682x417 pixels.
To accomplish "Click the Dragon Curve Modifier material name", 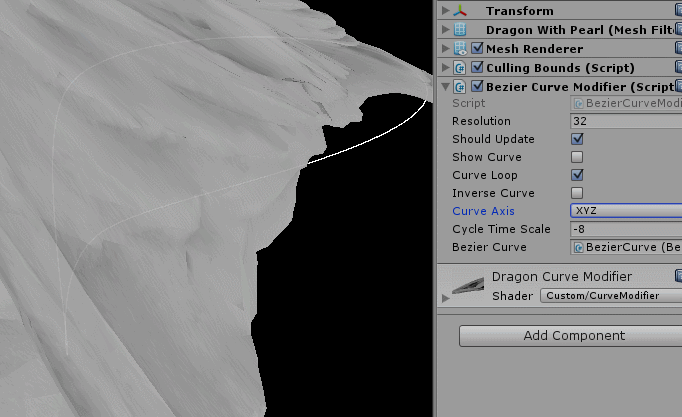I will coord(562,277).
